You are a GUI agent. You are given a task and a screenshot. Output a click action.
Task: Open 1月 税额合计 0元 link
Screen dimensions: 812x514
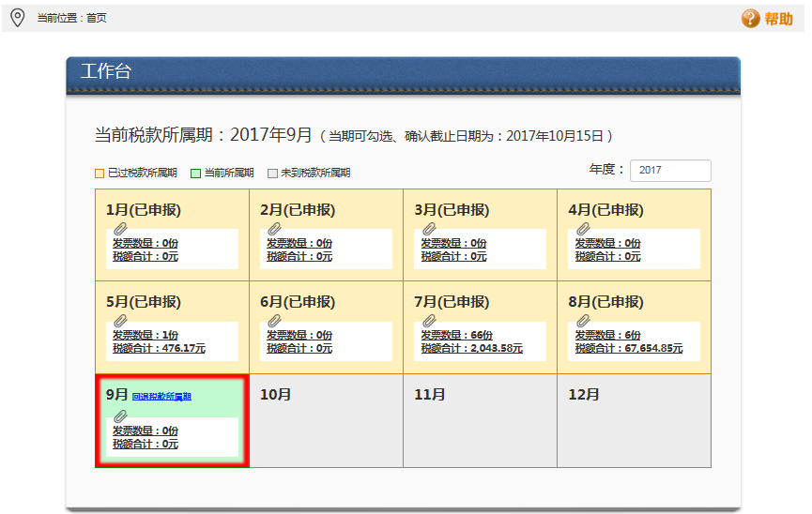pos(146,256)
